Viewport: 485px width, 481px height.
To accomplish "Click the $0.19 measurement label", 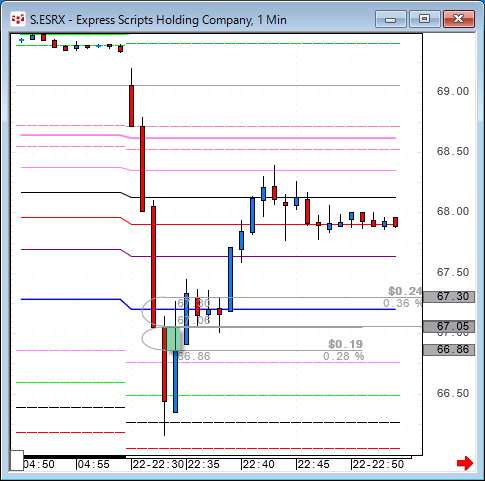I will pyautogui.click(x=345, y=344).
